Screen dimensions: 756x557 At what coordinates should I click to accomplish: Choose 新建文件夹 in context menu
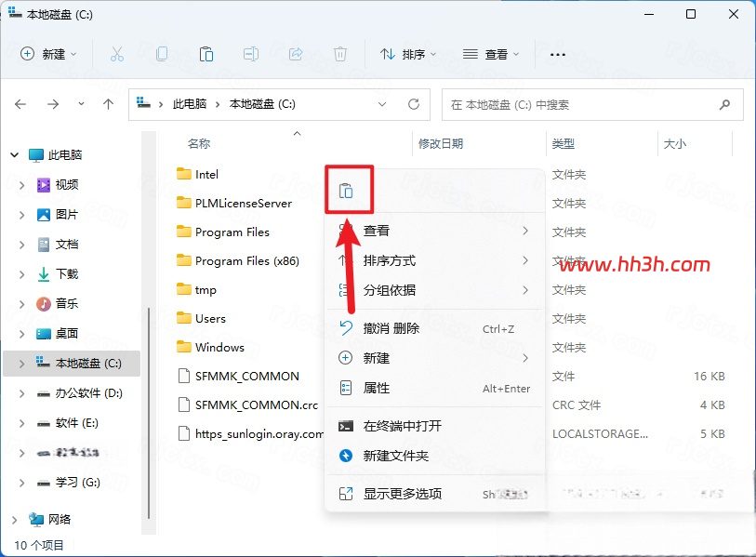pos(435,456)
